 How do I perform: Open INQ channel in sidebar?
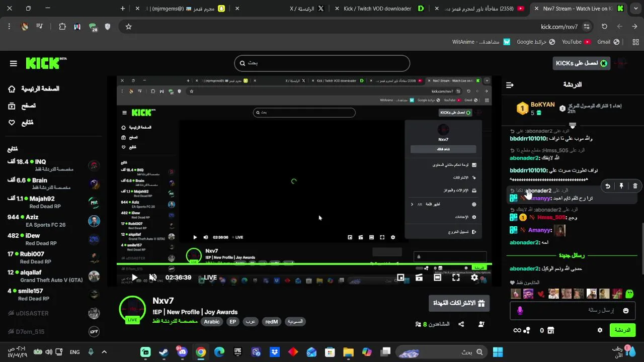click(x=53, y=165)
